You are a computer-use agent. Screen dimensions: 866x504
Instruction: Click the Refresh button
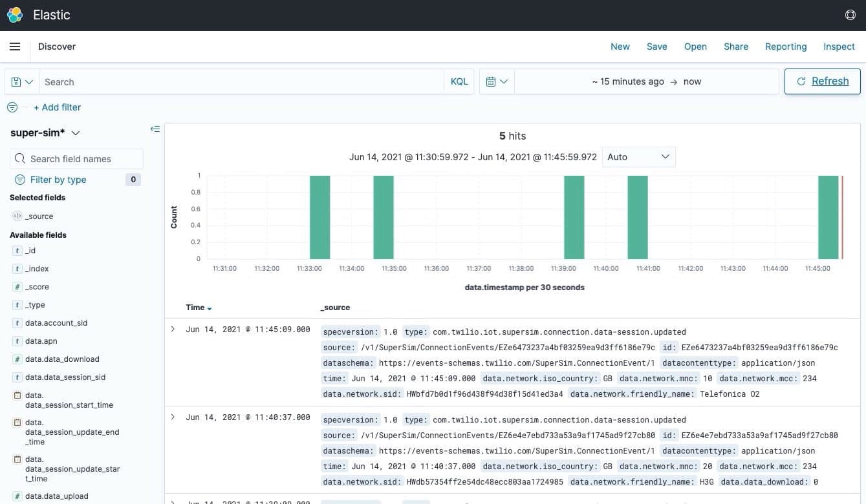click(822, 81)
